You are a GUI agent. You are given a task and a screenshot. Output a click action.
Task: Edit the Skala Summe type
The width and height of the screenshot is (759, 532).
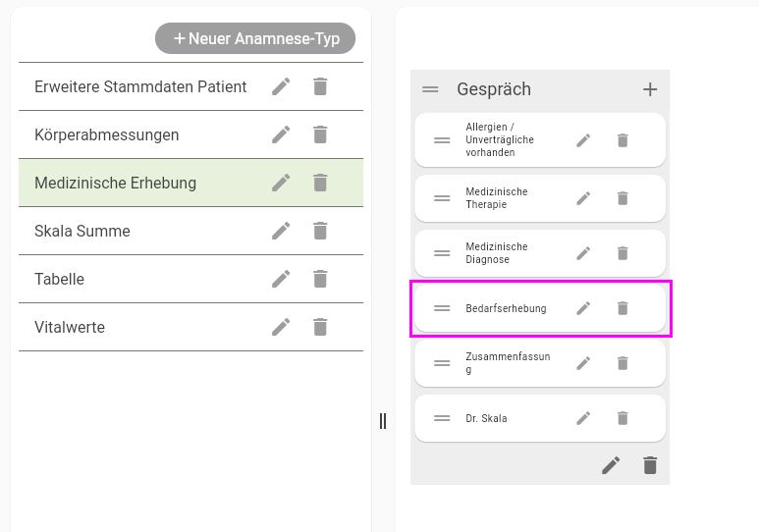281,231
